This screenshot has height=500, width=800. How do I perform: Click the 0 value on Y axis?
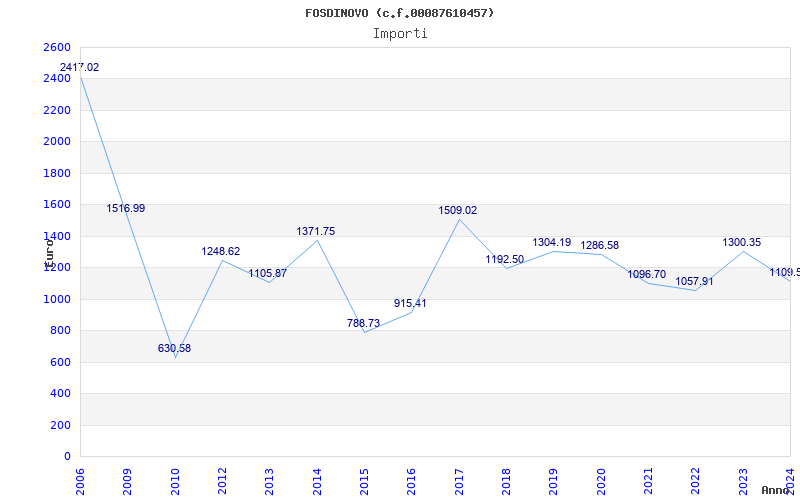click(x=67, y=457)
